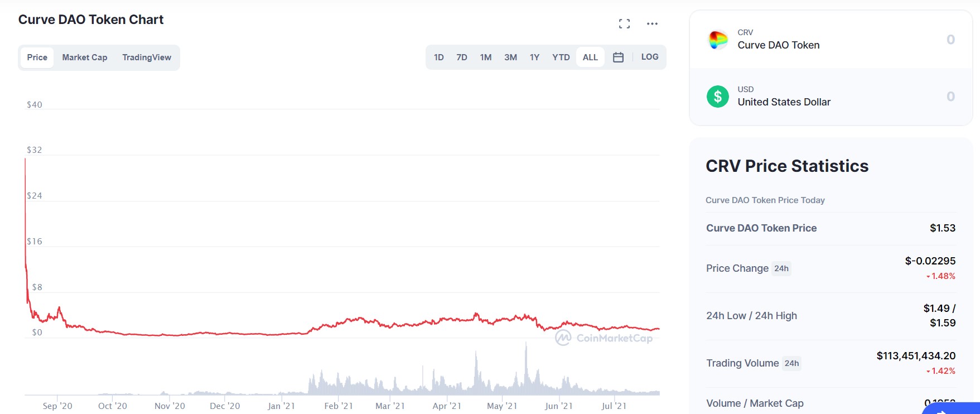Viewport: 980px width, 414px height.
Task: Enable logarithmic scale with the LOG toggle
Action: 649,56
